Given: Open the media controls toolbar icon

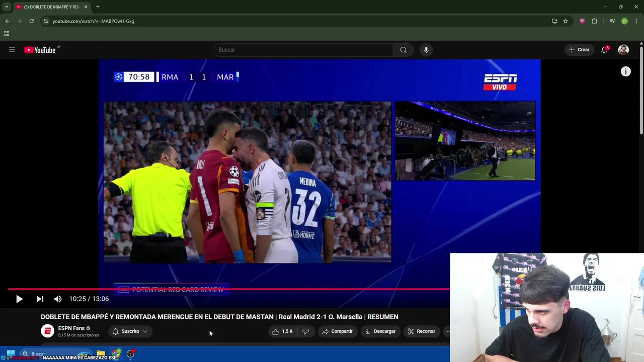Looking at the screenshot, I should (x=612, y=21).
